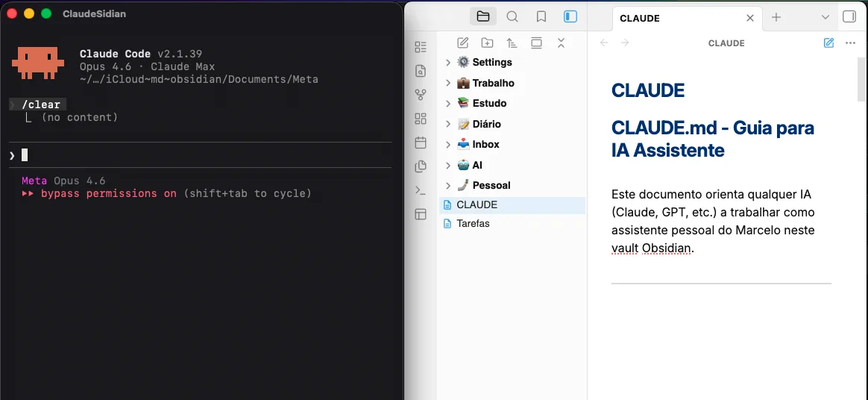Click the Claude Code prompt input line

point(201,155)
